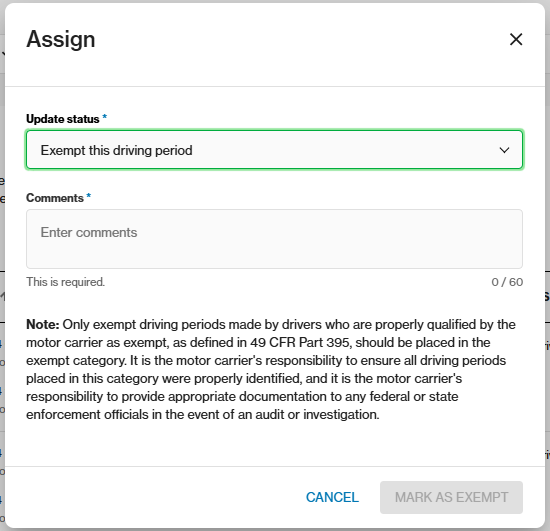Image resolution: width=550 pixels, height=531 pixels.
Task: Click the 'Enter comments' placeholder text
Action: [x=89, y=233]
